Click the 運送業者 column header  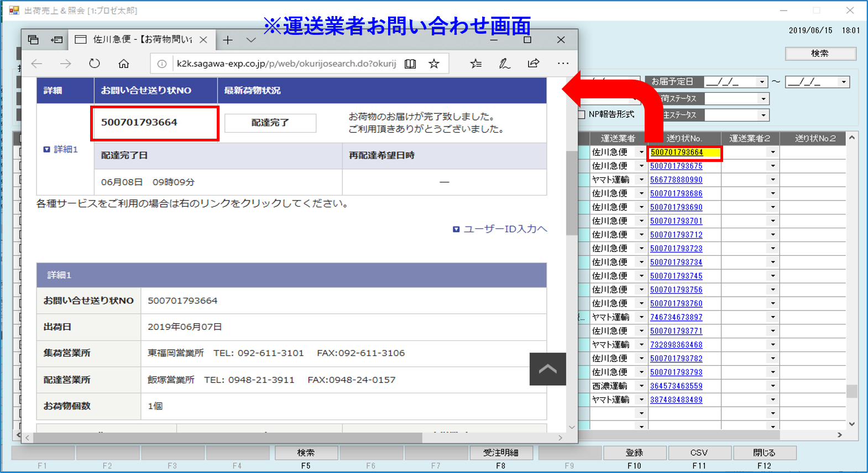618,139
